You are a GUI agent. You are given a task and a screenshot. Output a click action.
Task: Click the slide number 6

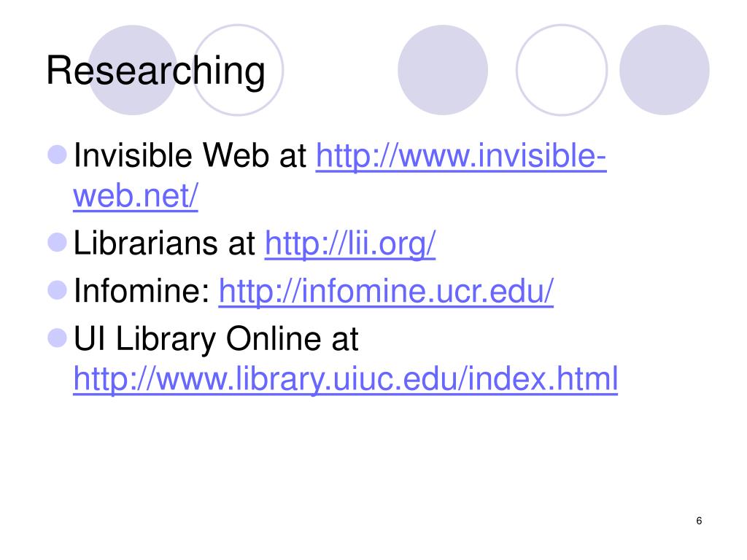click(x=699, y=521)
